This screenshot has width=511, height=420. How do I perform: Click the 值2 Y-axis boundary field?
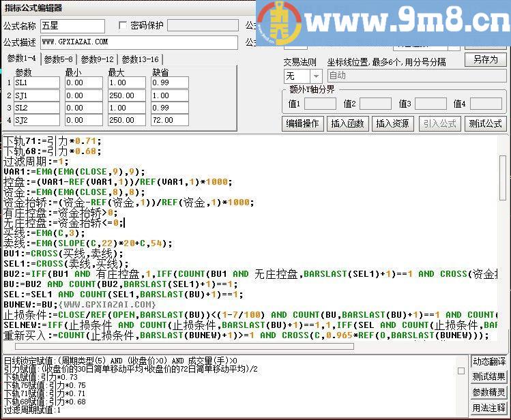(375, 104)
